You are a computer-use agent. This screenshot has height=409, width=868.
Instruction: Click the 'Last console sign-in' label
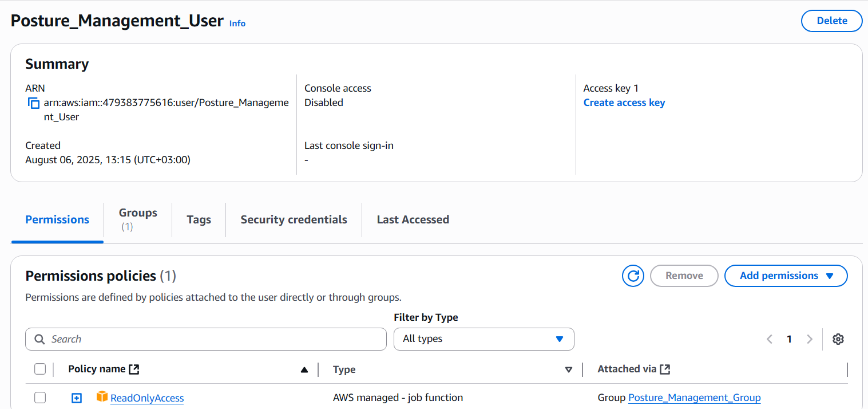click(x=349, y=145)
